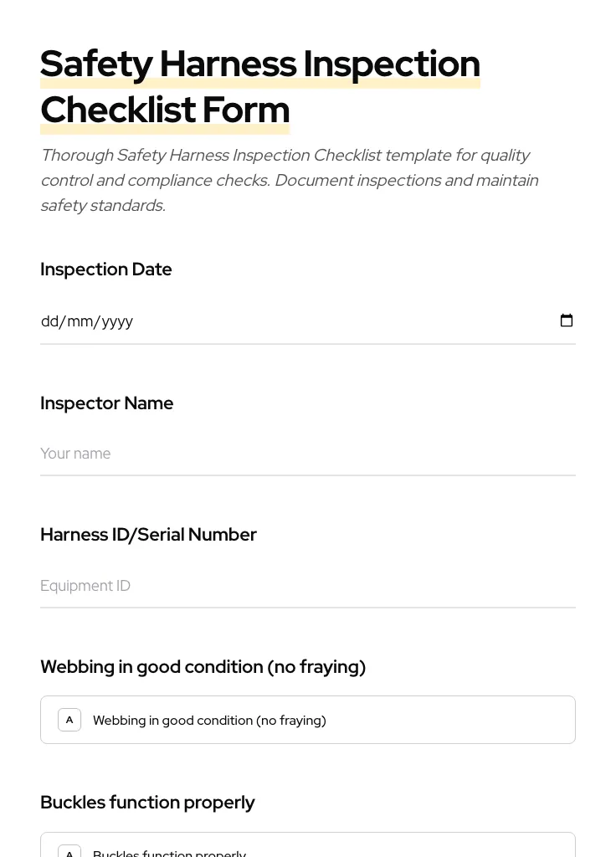Select the 'Webbing in good condition' section heading
This screenshot has height=857, width=616.
tap(203, 666)
